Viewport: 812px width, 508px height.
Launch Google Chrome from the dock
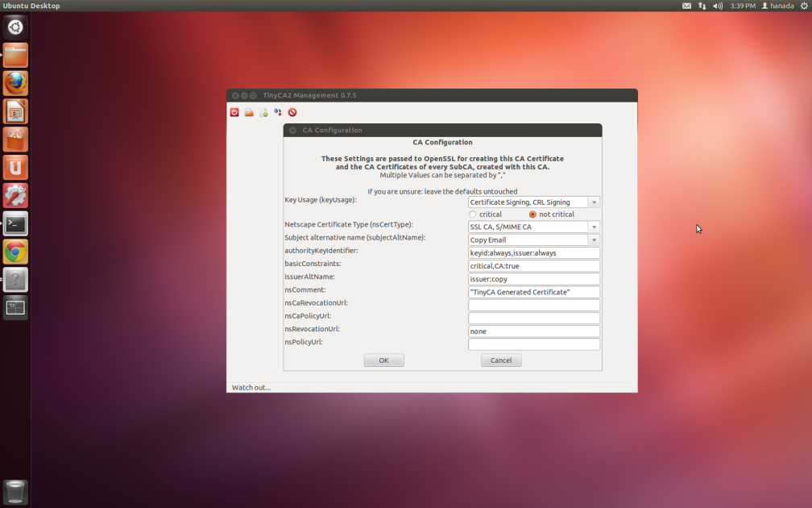click(14, 252)
